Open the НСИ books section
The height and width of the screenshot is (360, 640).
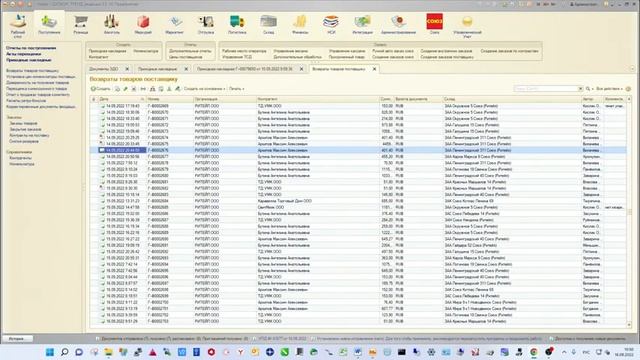[x=331, y=24]
